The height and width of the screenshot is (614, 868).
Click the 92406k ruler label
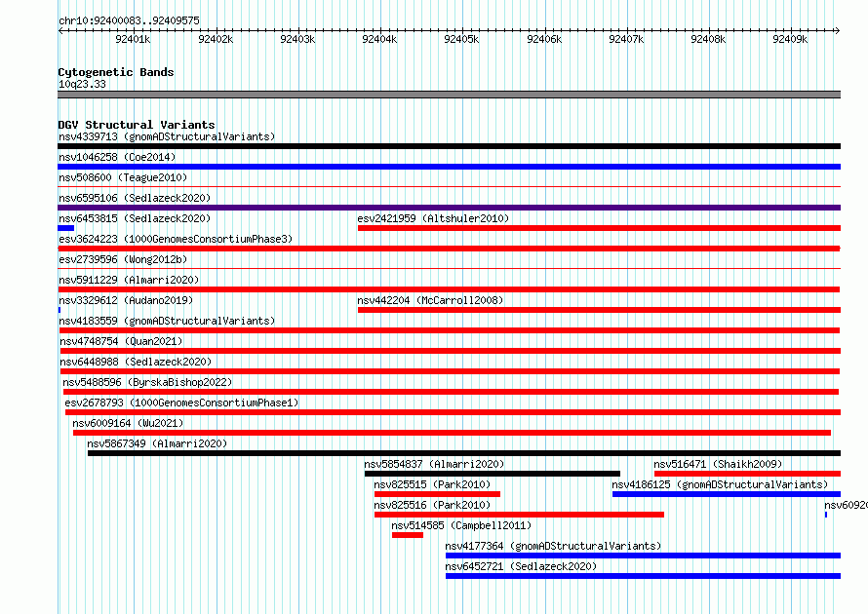[544, 39]
